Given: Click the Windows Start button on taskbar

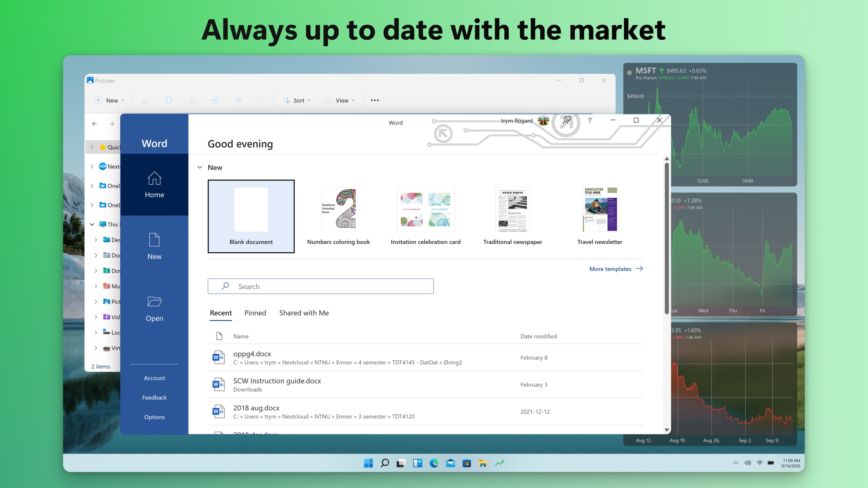Looking at the screenshot, I should [x=368, y=463].
